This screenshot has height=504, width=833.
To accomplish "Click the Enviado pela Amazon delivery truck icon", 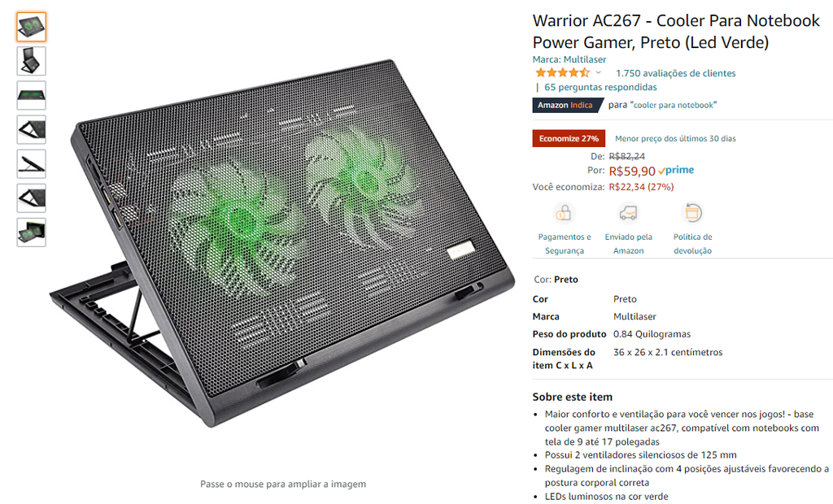I will click(x=628, y=213).
